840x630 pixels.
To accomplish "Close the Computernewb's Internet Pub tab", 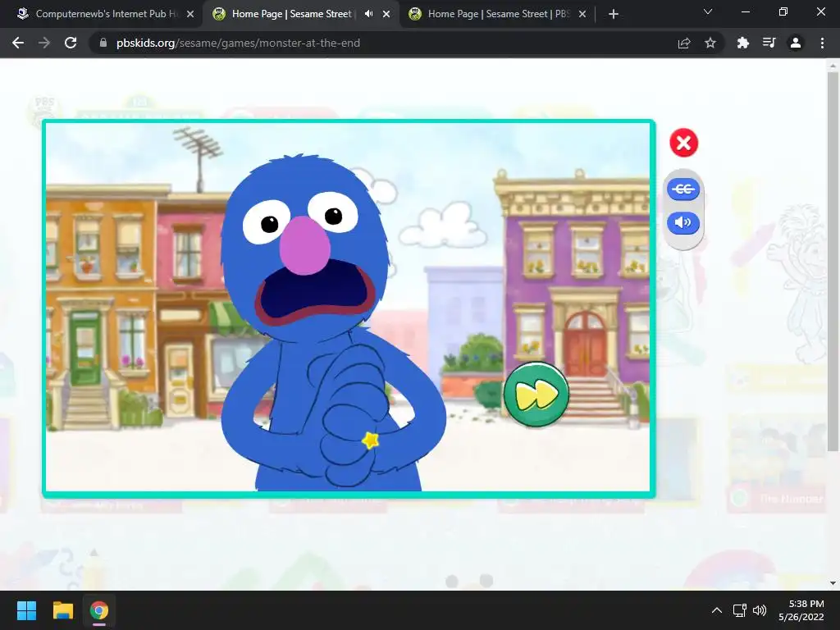I will point(190,15).
